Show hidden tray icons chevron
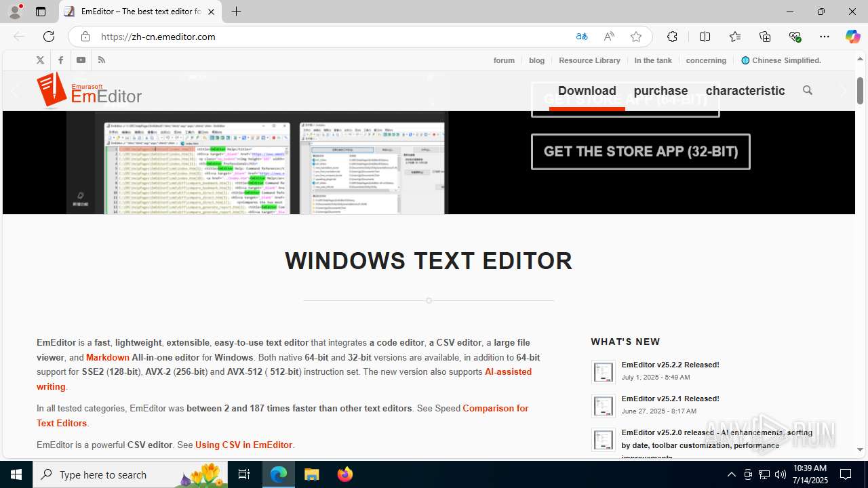 (x=731, y=474)
